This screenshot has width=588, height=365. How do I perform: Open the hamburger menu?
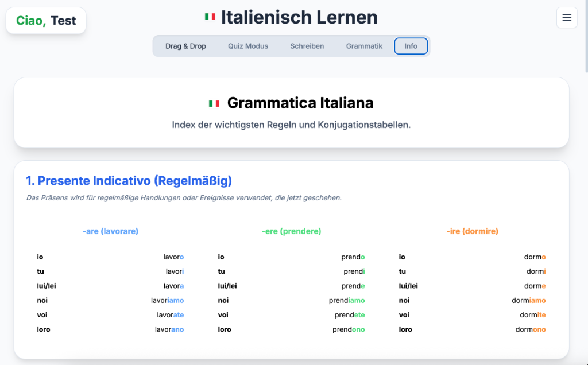click(567, 18)
